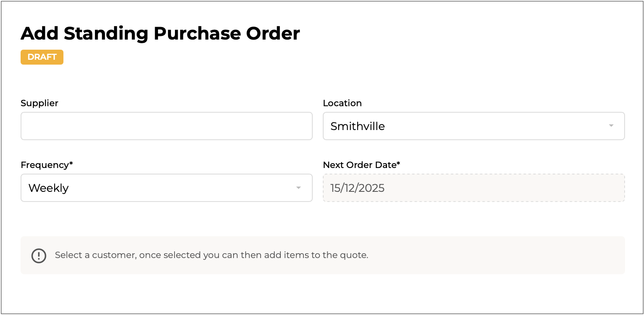Click the Frequency dropdown caret arrow
Screen dimensions: 644x315
(x=298, y=188)
